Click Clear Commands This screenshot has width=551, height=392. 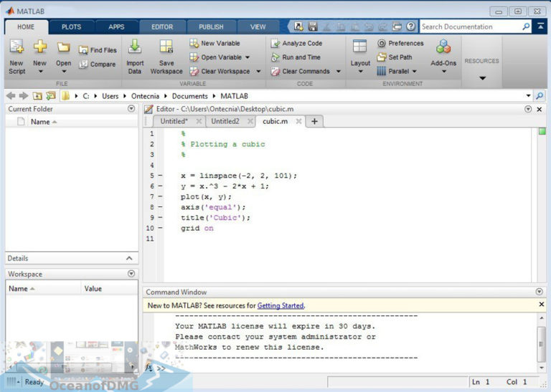pyautogui.click(x=301, y=71)
